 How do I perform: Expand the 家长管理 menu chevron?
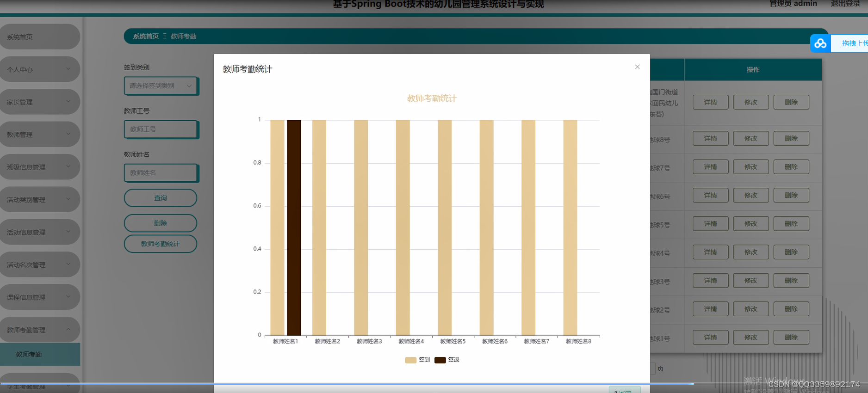[x=68, y=101]
